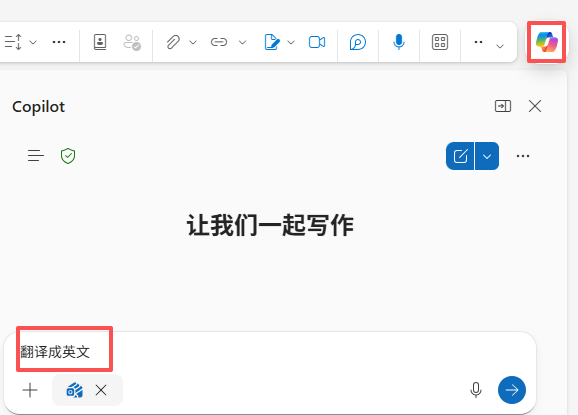Click the prompt input containing 翻译成英文

270,352
